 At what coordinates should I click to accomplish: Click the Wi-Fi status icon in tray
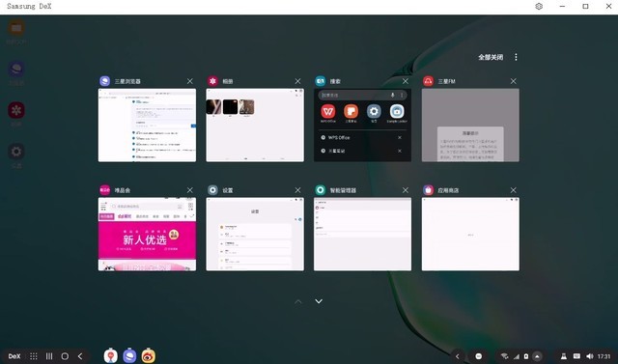click(504, 356)
